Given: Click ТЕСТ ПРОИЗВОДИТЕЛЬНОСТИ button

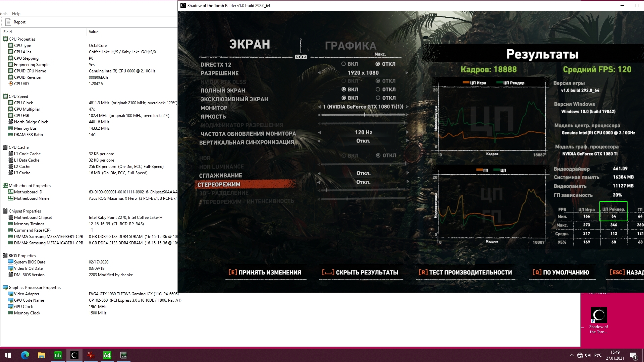Looking at the screenshot, I should (465, 273).
